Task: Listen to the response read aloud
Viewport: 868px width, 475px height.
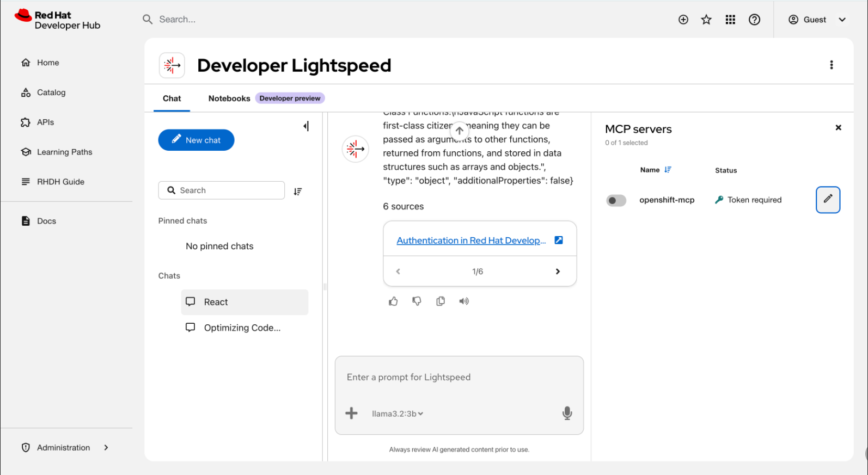Action: click(463, 301)
